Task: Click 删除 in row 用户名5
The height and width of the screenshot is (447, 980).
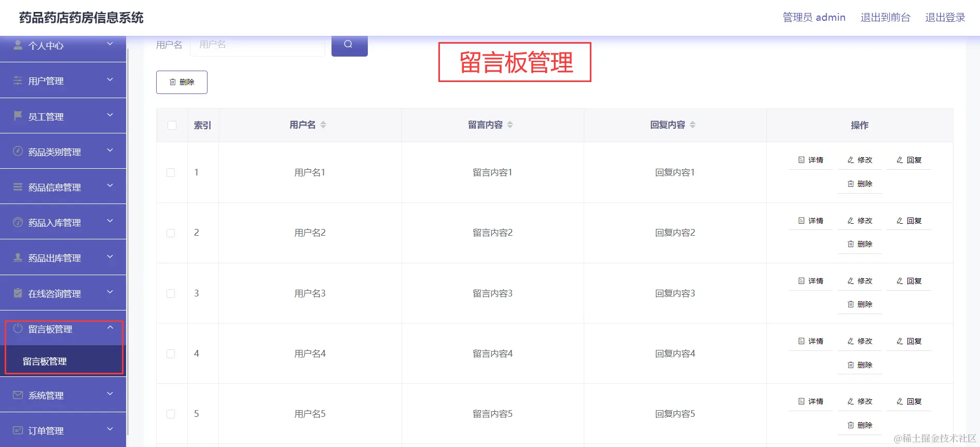Action: coord(860,425)
